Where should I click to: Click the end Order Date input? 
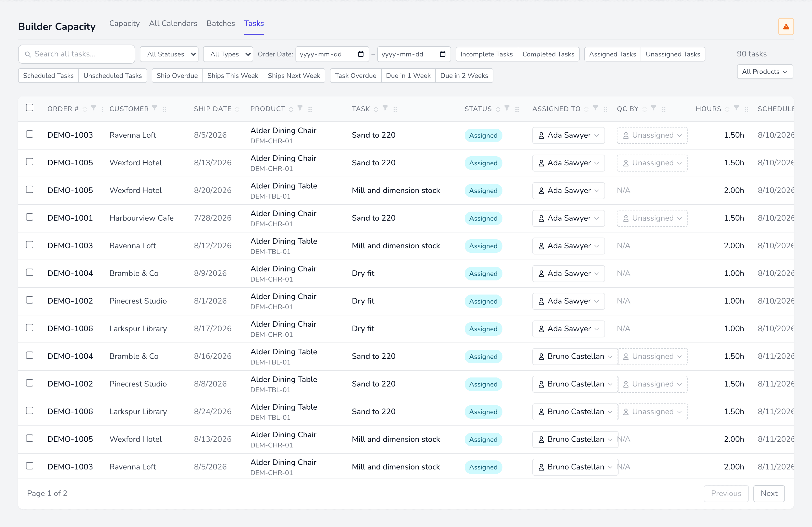coord(414,54)
